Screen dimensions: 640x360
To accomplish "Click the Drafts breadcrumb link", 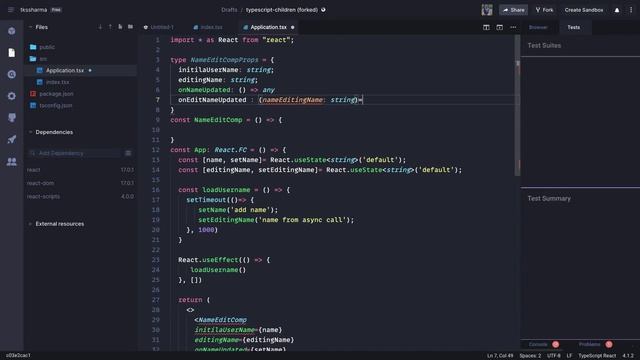I will tap(229, 10).
